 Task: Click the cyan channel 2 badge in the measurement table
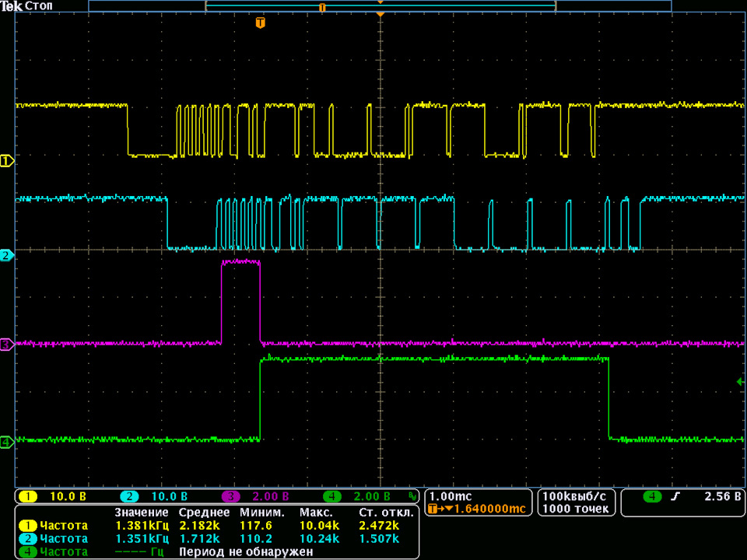(x=28, y=538)
